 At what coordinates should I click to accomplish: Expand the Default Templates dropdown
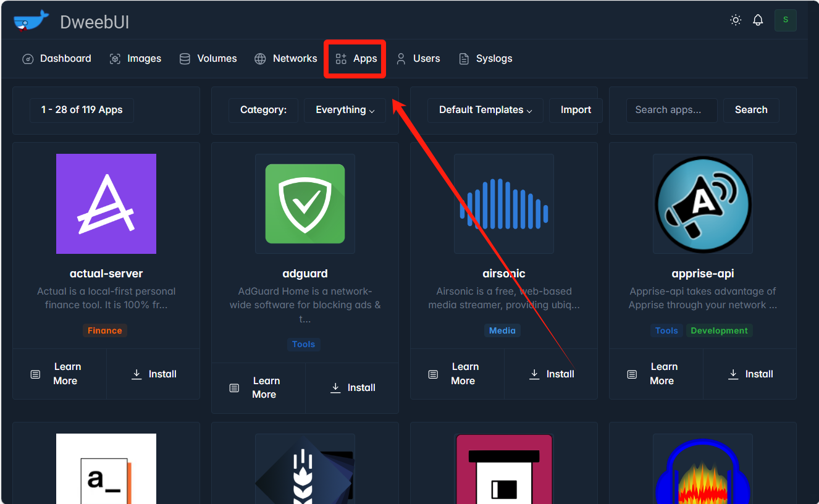[485, 110]
